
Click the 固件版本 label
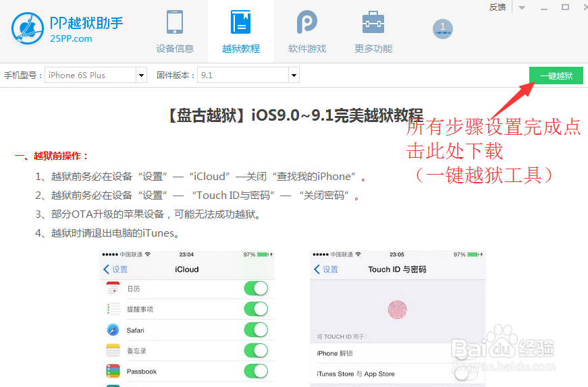pyautogui.click(x=176, y=75)
